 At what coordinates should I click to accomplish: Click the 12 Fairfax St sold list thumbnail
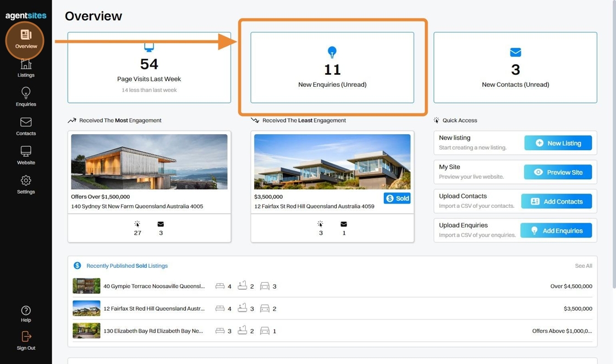(x=86, y=308)
